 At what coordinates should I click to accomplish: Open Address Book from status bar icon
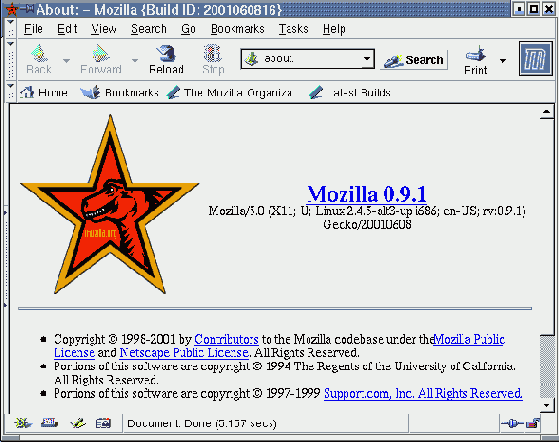click(x=103, y=423)
